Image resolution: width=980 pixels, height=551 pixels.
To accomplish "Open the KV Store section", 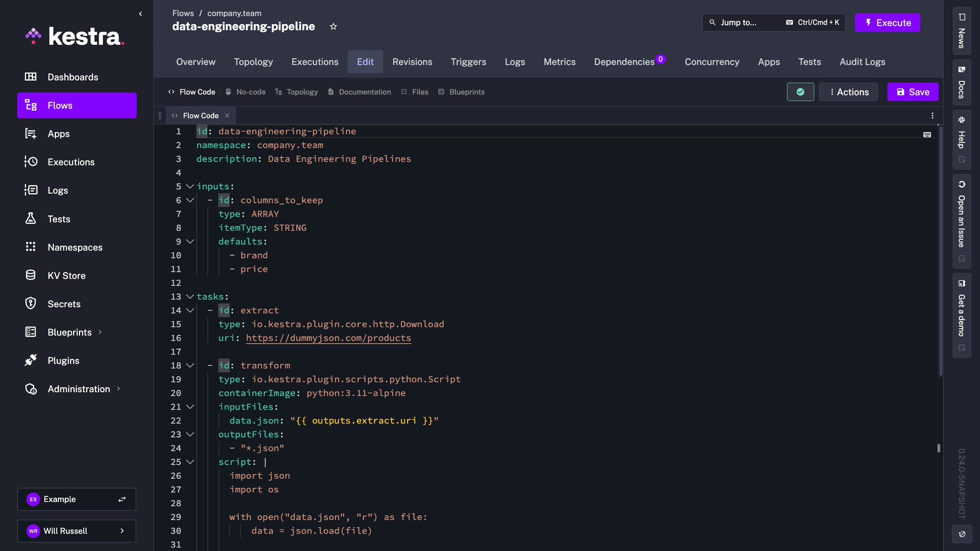I will click(67, 275).
